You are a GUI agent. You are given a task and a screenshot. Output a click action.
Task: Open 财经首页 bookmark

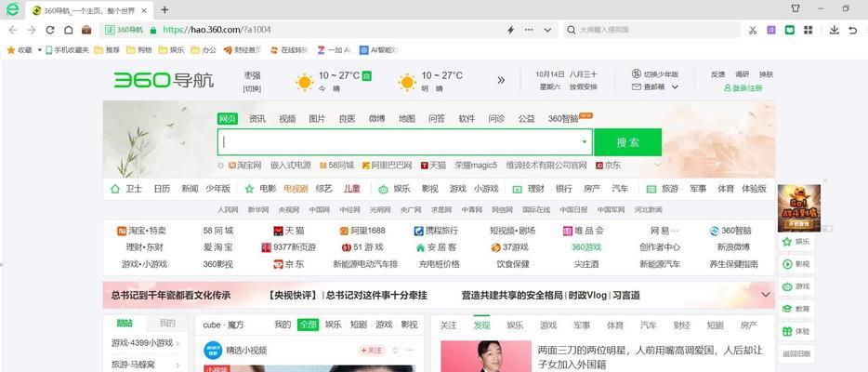click(x=242, y=50)
